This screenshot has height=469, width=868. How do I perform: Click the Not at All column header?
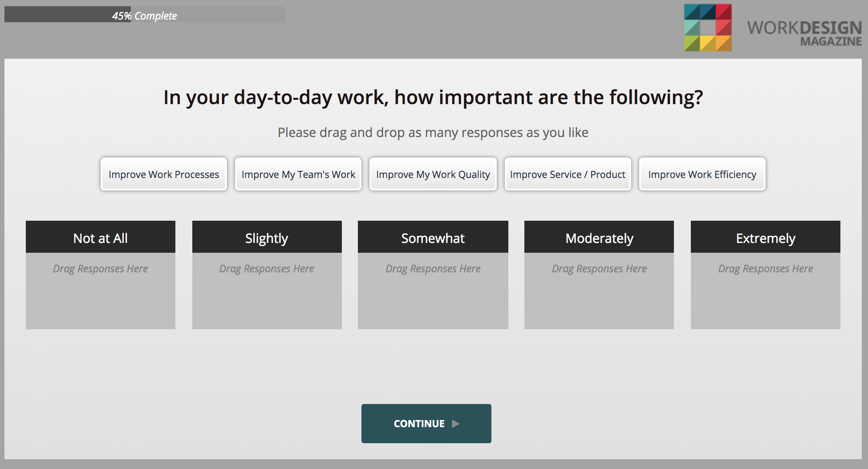[x=101, y=237]
